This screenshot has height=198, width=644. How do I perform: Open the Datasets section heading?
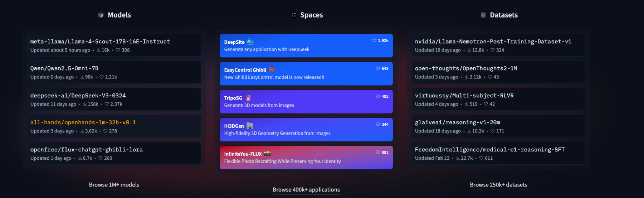[x=504, y=15]
